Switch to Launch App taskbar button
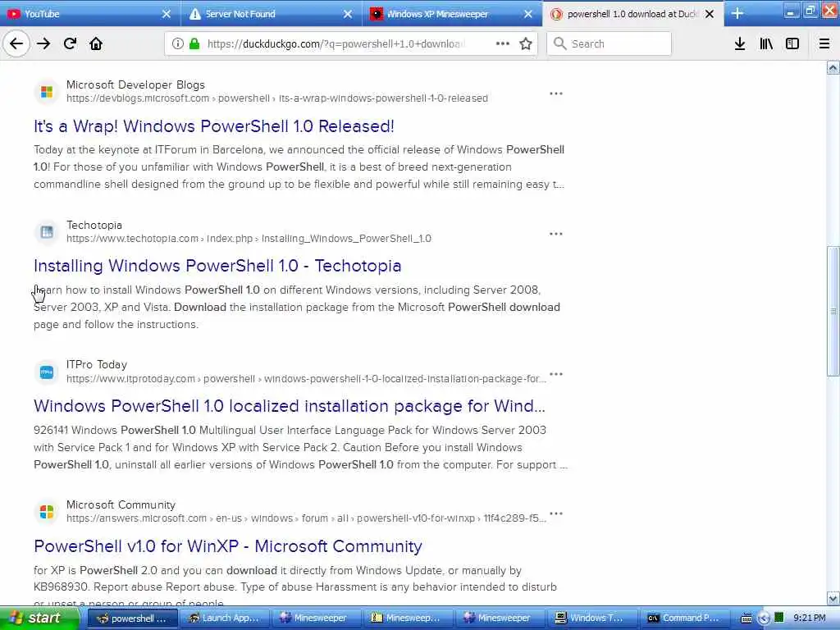 click(x=224, y=619)
